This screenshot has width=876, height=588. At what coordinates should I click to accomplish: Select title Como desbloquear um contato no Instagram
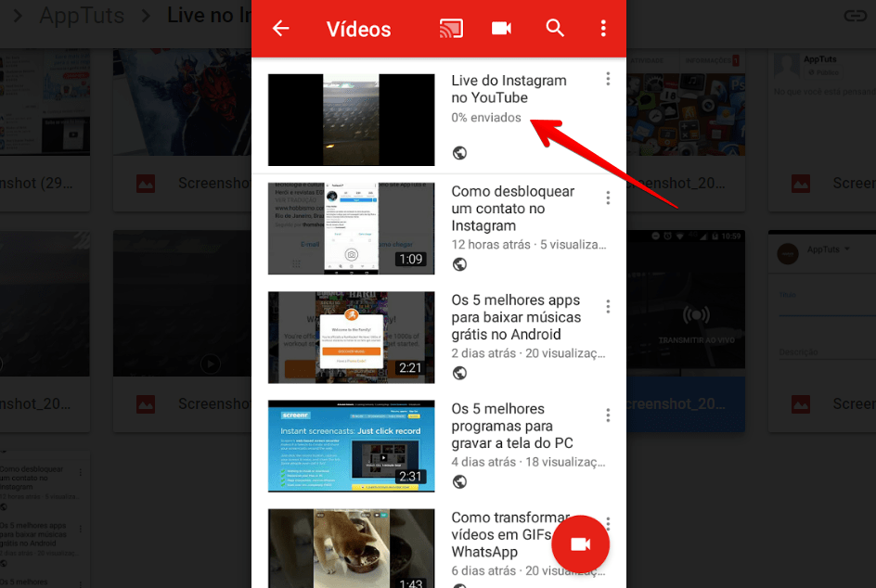(x=513, y=209)
